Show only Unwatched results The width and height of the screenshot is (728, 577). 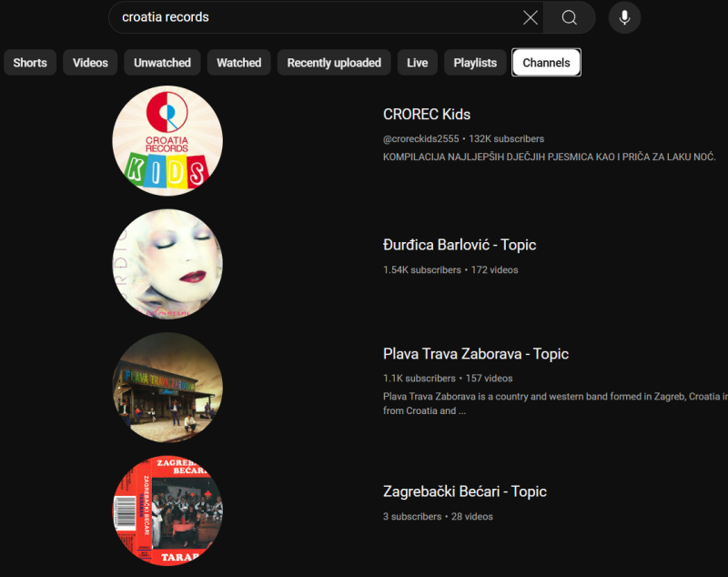point(163,63)
